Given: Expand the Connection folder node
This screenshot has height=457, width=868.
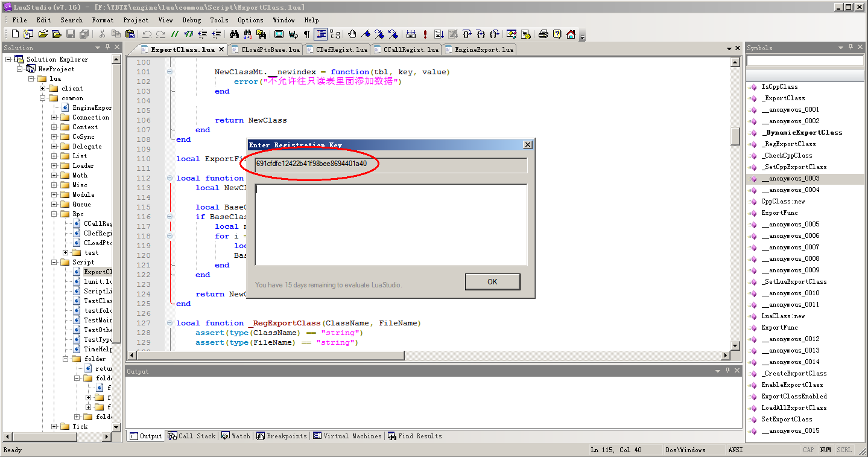Looking at the screenshot, I should (x=54, y=117).
